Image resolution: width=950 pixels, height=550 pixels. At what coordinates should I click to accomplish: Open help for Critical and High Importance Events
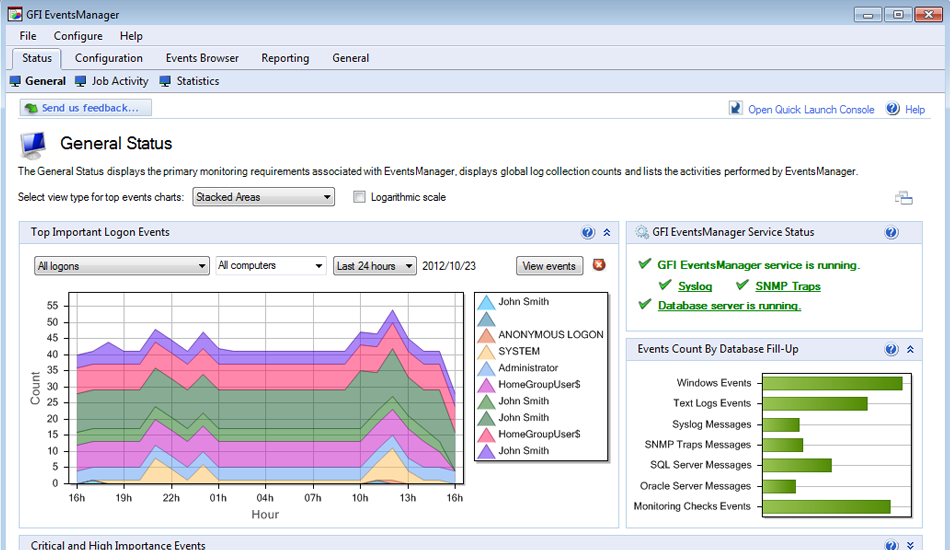(x=891, y=545)
